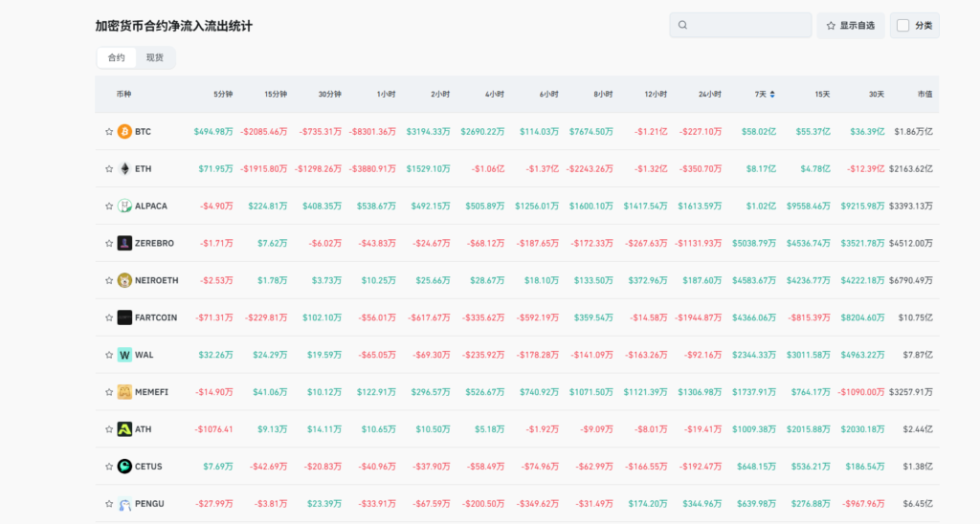
Task: Switch to the 合约 tab
Action: point(116,57)
